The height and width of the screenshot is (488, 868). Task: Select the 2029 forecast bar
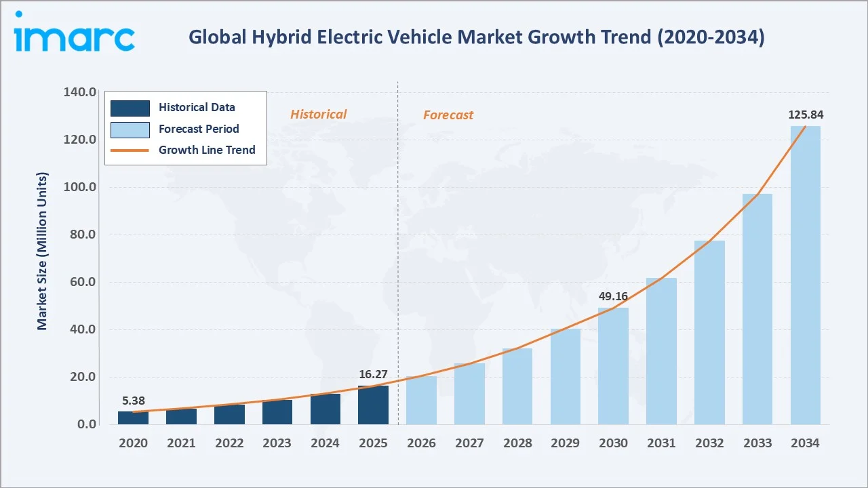(566, 377)
